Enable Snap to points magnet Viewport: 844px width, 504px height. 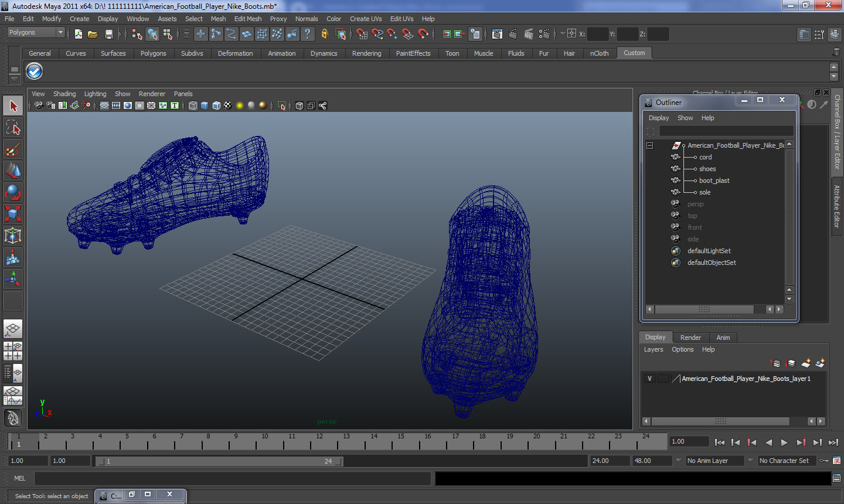393,34
